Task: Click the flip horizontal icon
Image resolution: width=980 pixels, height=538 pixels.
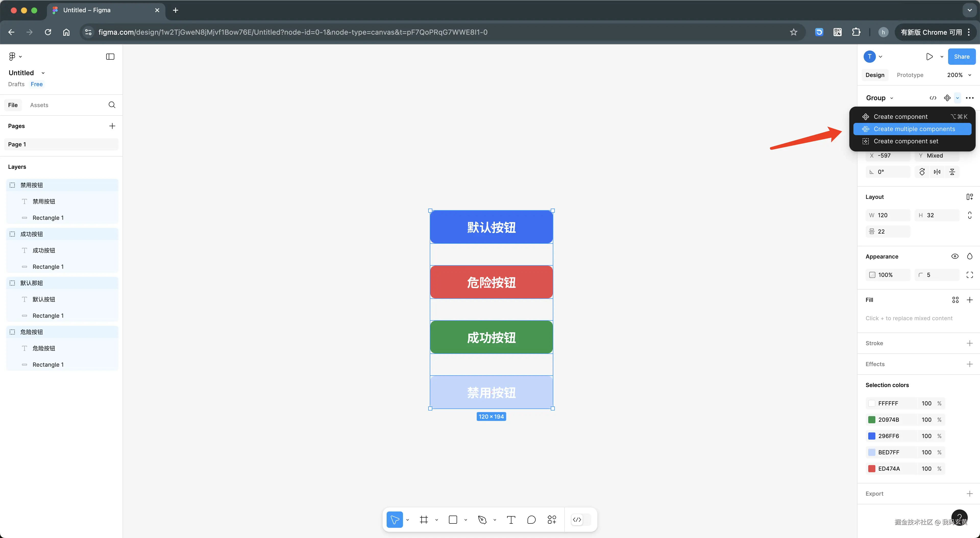Action: 937,172
